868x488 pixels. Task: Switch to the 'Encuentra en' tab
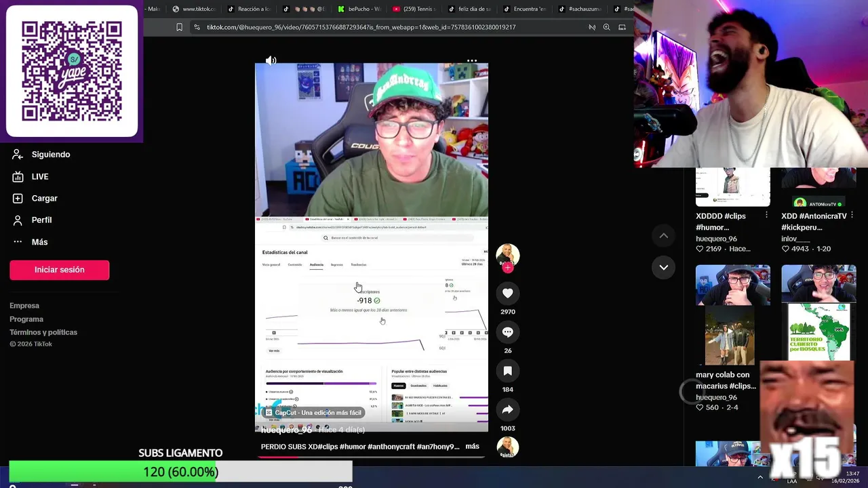point(524,9)
